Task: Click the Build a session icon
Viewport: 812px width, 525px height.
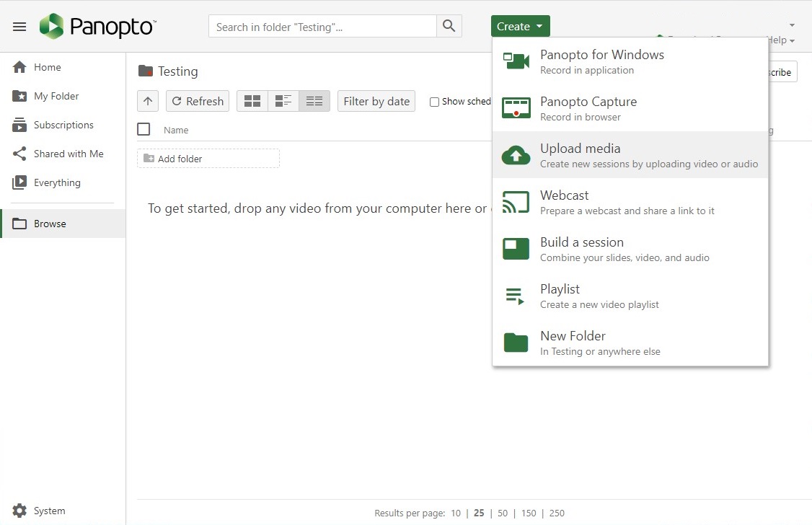Action: click(516, 248)
